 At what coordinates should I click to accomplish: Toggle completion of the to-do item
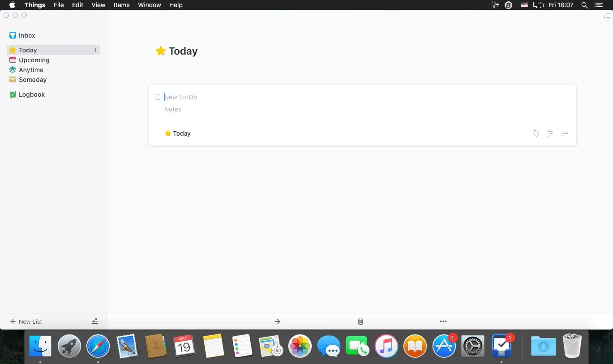[x=157, y=97]
